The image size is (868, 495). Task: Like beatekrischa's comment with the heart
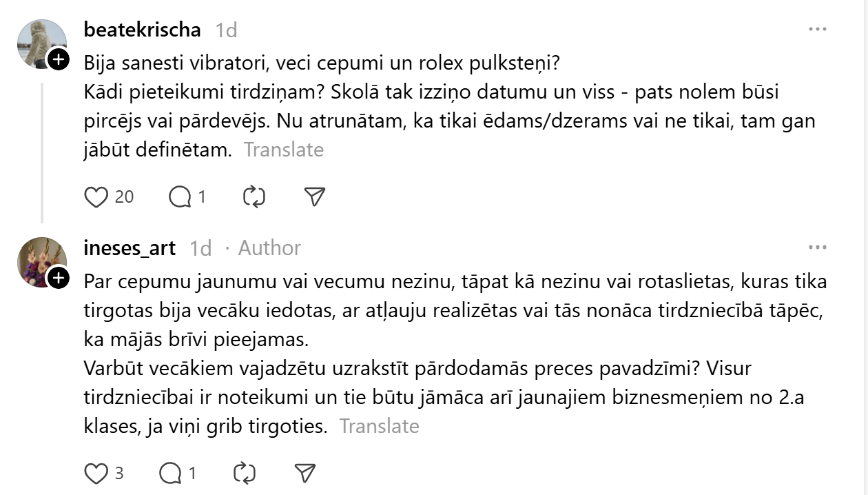tap(96, 197)
